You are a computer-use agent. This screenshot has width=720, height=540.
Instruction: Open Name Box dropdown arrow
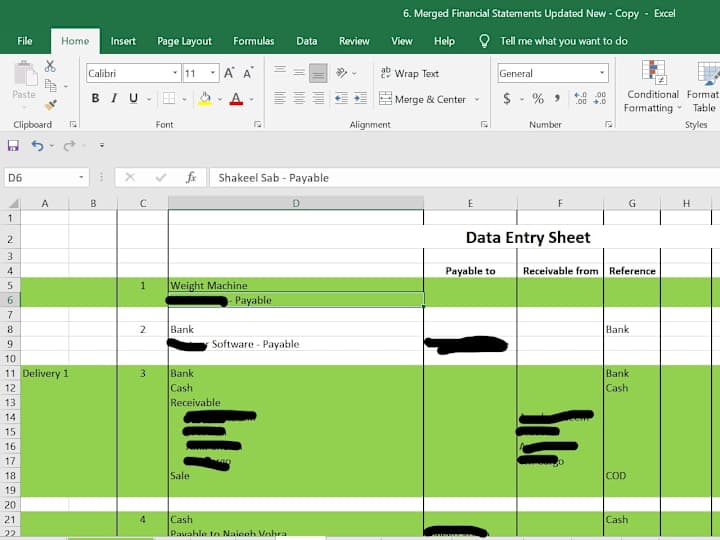coord(81,177)
